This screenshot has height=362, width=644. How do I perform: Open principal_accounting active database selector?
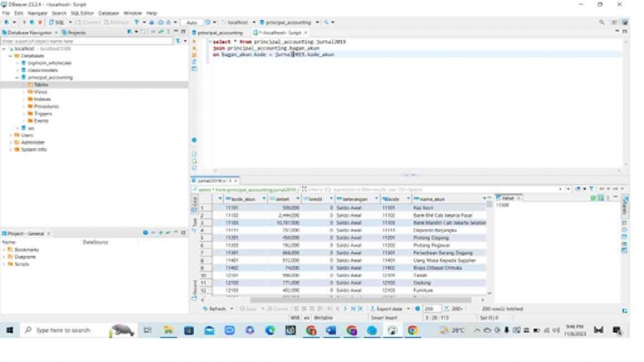(289, 23)
